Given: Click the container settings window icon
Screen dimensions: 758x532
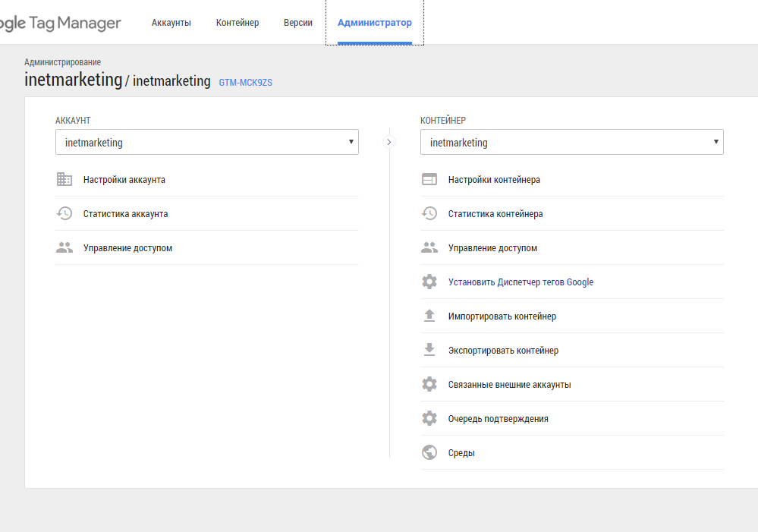Looking at the screenshot, I should [x=429, y=179].
